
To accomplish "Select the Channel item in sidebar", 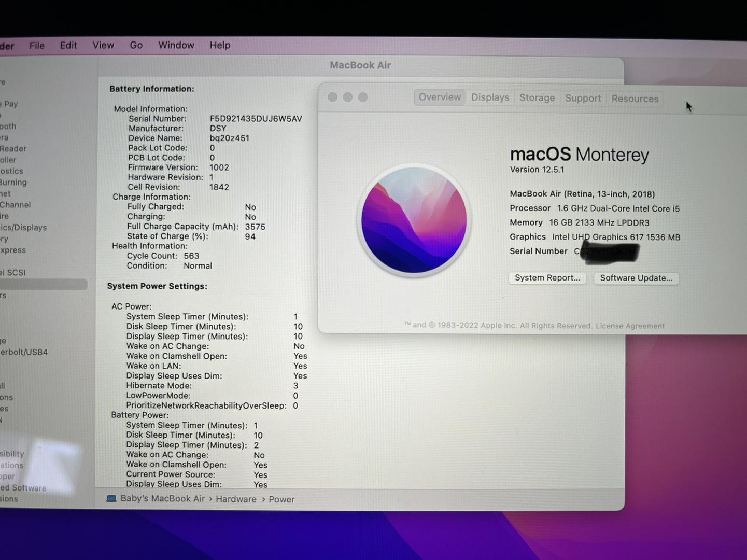I will 16,205.
